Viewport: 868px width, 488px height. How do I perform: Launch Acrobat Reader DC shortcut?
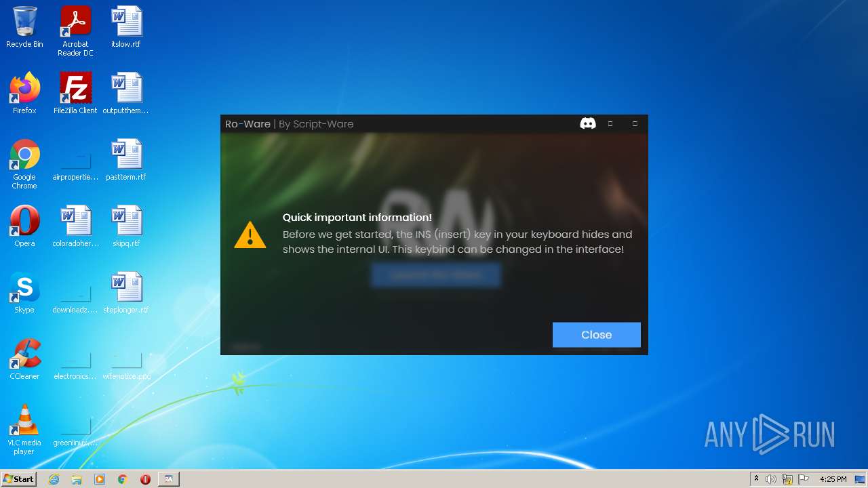pyautogui.click(x=75, y=31)
